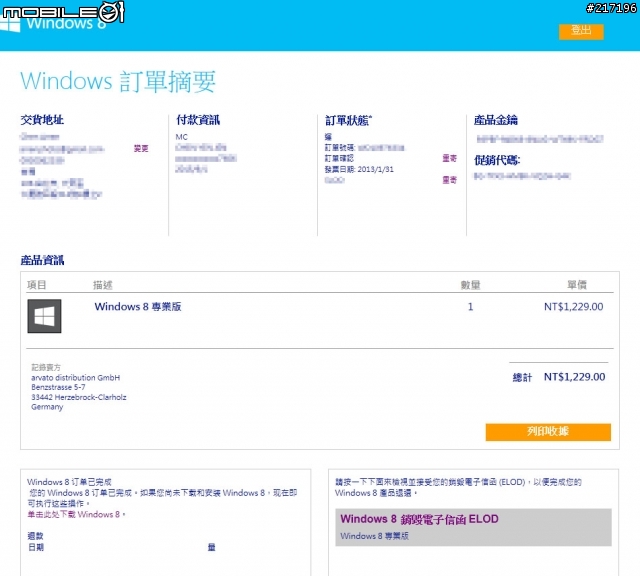Click the quantity value 1
The width and height of the screenshot is (640, 576).
point(470,307)
